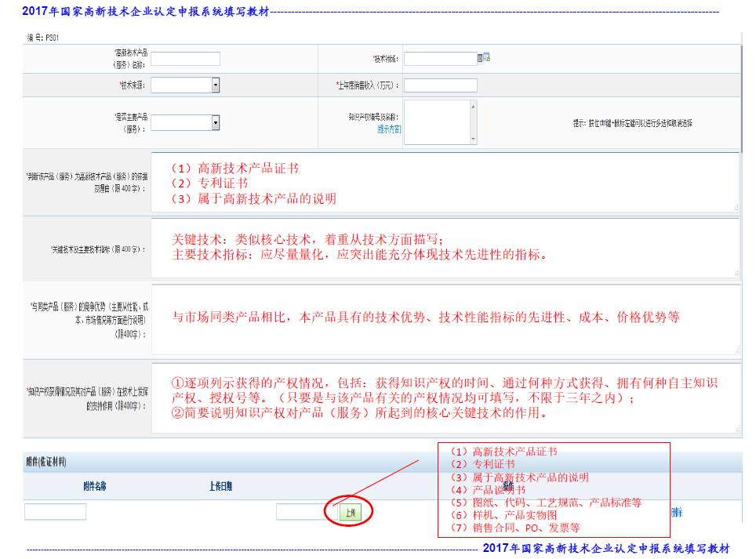The width and height of the screenshot is (756, 559).
Task: Click the 附件名称 column header
Action: pos(95,486)
